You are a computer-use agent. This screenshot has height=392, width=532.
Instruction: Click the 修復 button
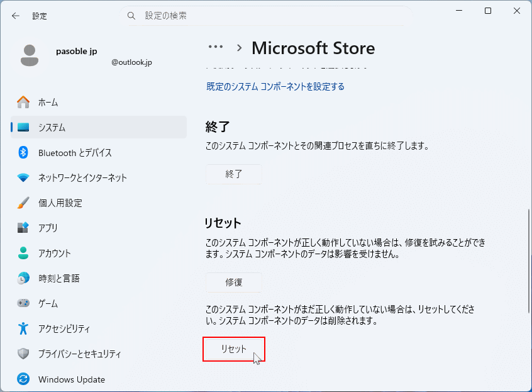tap(234, 283)
